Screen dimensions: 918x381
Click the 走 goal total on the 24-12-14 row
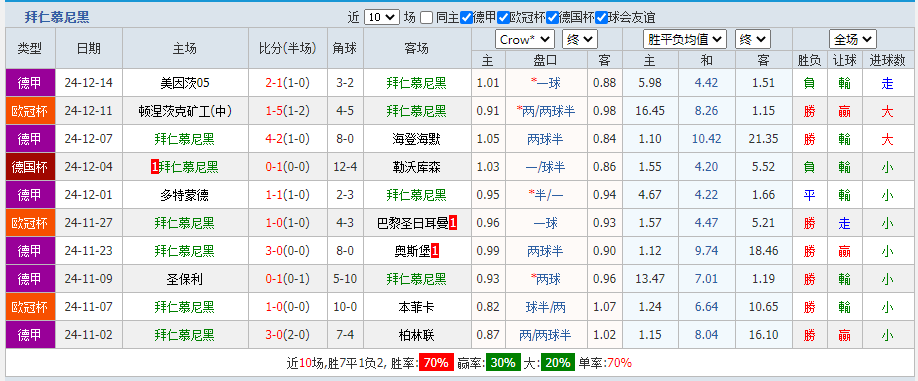point(888,83)
